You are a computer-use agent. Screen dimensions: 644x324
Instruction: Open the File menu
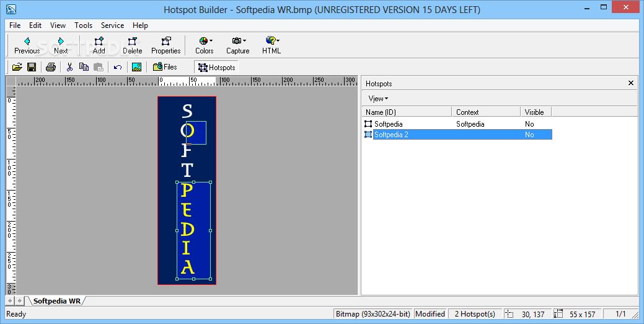click(15, 25)
